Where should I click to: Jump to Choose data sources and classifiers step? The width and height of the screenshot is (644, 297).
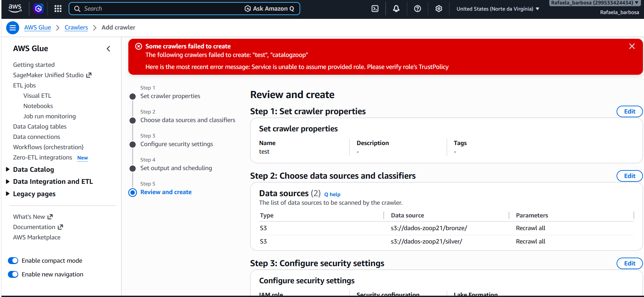(188, 120)
